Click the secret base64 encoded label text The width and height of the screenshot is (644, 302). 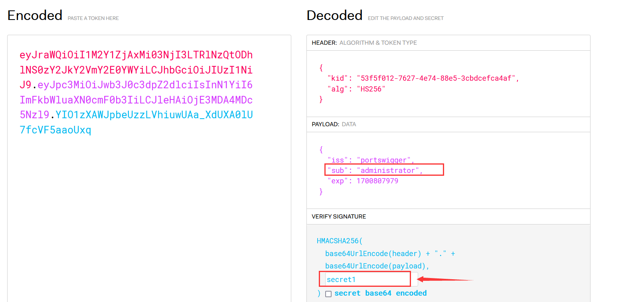[x=381, y=293]
